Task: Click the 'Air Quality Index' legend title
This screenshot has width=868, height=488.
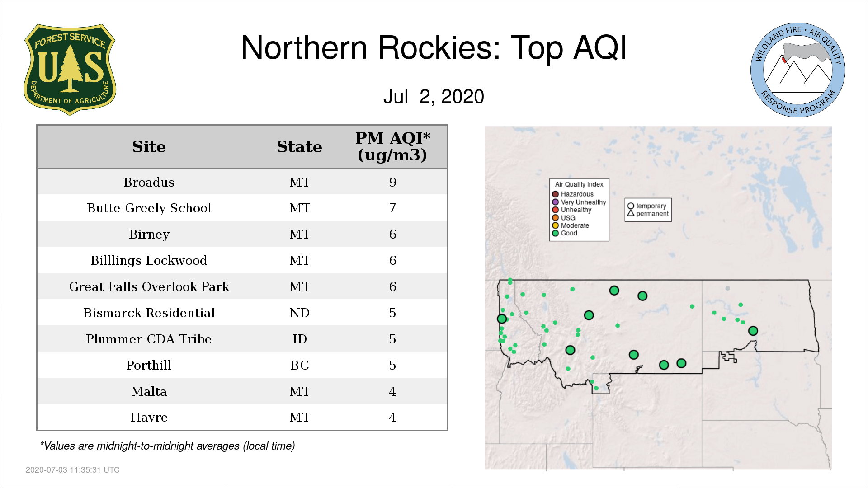Action: [x=579, y=184]
